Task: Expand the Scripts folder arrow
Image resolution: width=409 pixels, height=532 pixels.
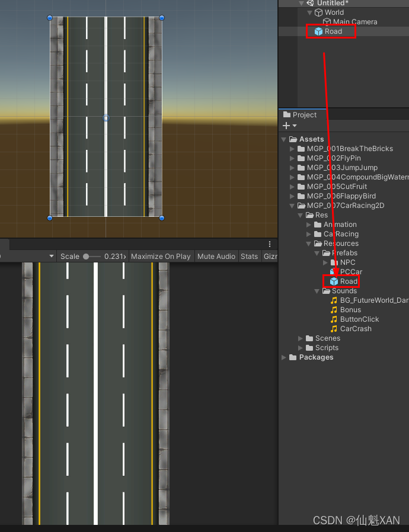Action: [301, 348]
